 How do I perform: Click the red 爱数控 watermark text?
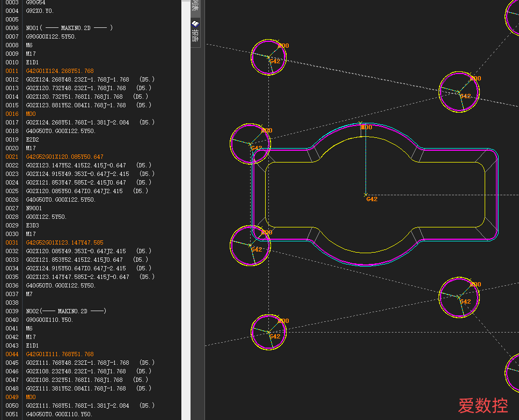coord(483,406)
